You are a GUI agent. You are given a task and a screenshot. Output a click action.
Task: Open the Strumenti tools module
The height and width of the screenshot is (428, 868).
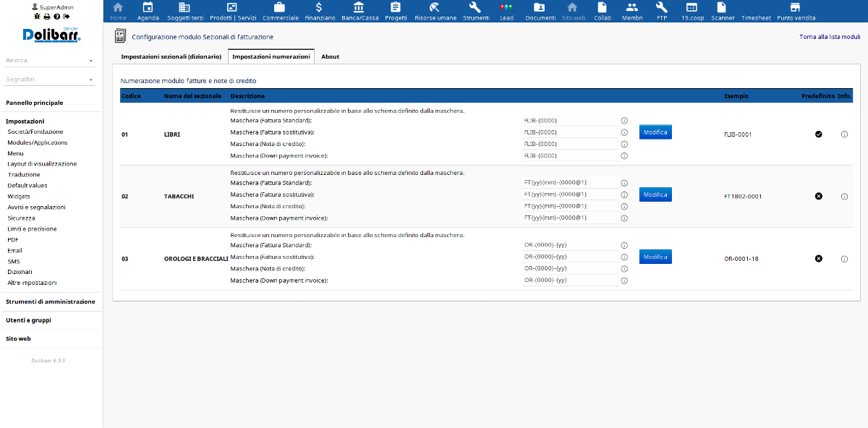pos(475,11)
